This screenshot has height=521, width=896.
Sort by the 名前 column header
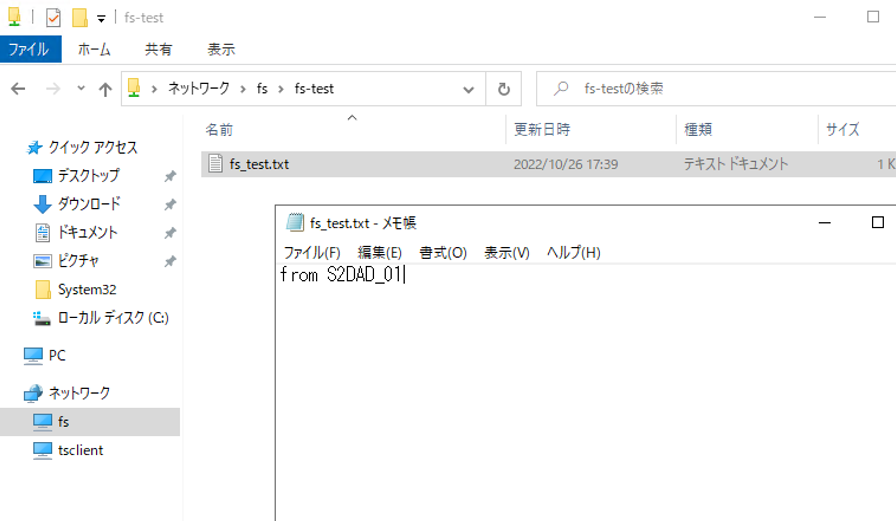(x=219, y=130)
